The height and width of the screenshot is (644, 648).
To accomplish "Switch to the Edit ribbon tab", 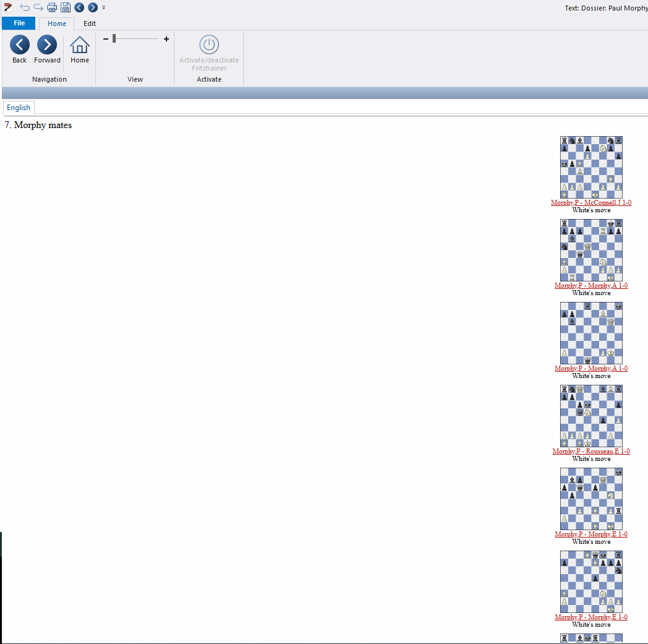I will [x=90, y=24].
